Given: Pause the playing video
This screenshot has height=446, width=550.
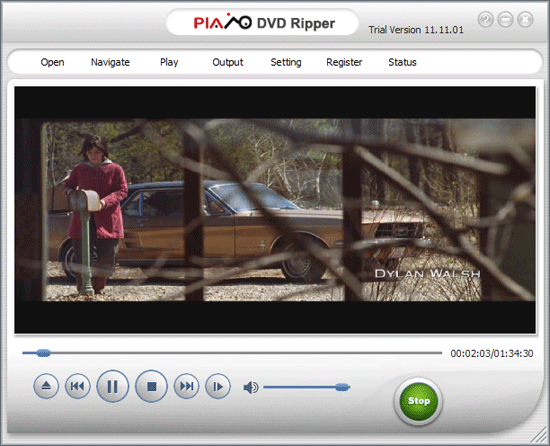Looking at the screenshot, I should 113,386.
